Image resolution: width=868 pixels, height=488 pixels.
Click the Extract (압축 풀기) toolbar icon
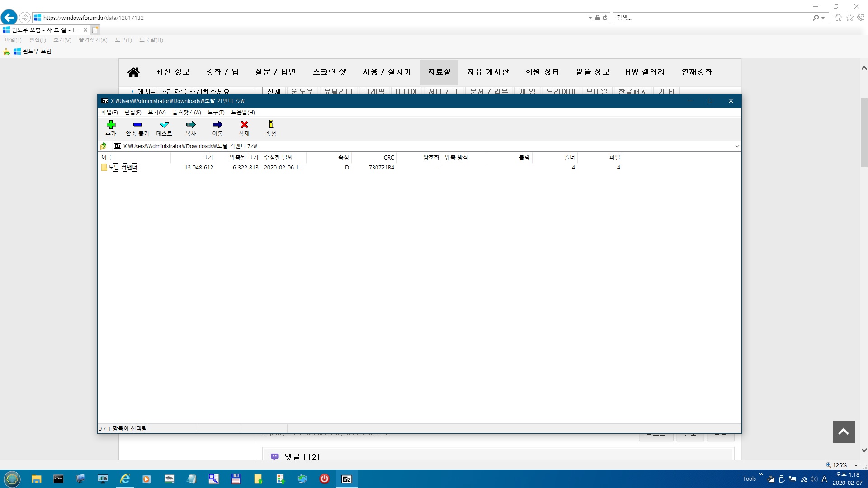pos(137,125)
